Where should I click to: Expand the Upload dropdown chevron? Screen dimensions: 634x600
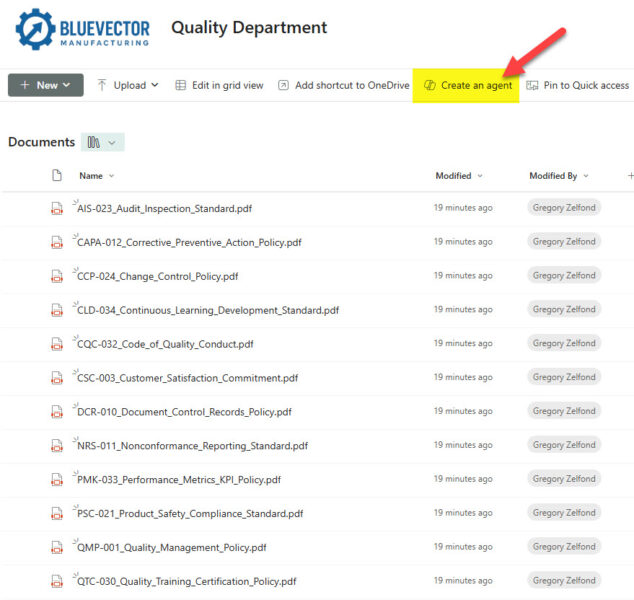(155, 85)
